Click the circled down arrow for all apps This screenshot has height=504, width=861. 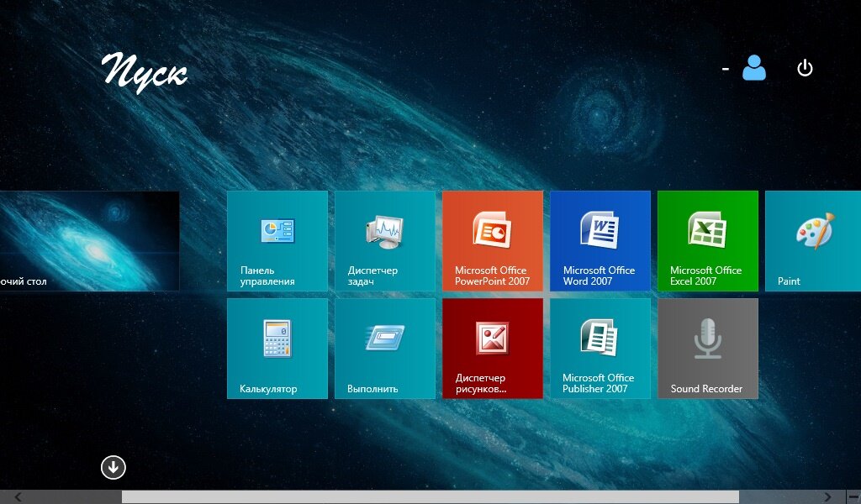pyautogui.click(x=114, y=467)
